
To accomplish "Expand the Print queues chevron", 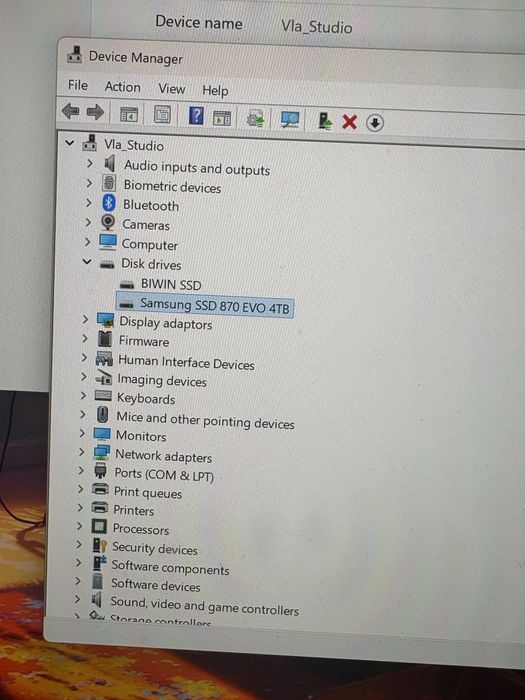I will click(80, 489).
